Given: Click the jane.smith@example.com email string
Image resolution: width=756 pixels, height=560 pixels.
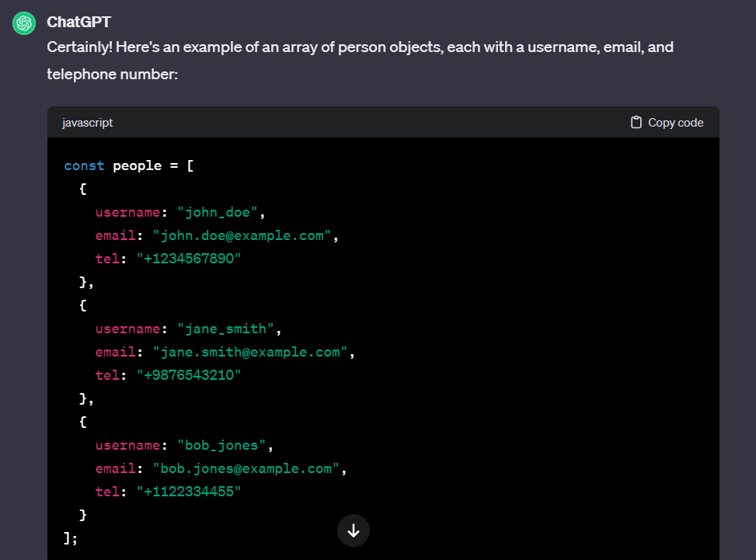Looking at the screenshot, I should pos(249,353).
